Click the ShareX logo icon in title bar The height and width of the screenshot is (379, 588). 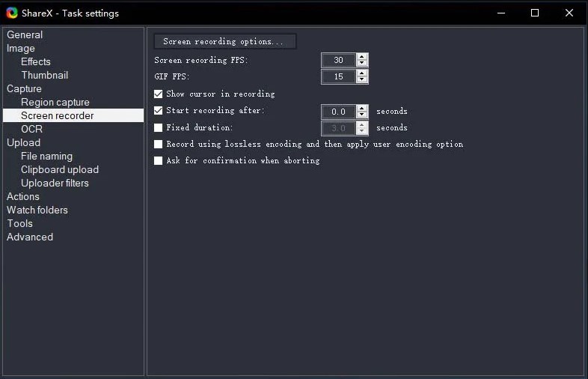pos(12,13)
